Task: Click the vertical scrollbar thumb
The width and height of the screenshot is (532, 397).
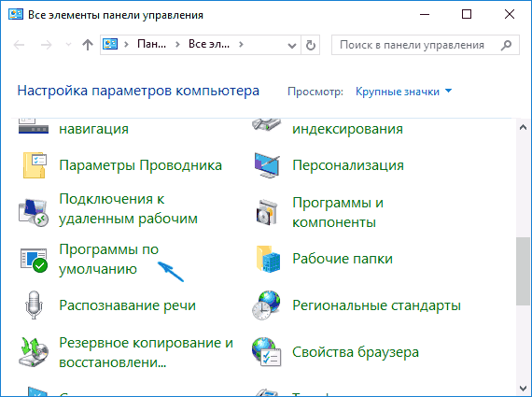Action: coord(523,271)
